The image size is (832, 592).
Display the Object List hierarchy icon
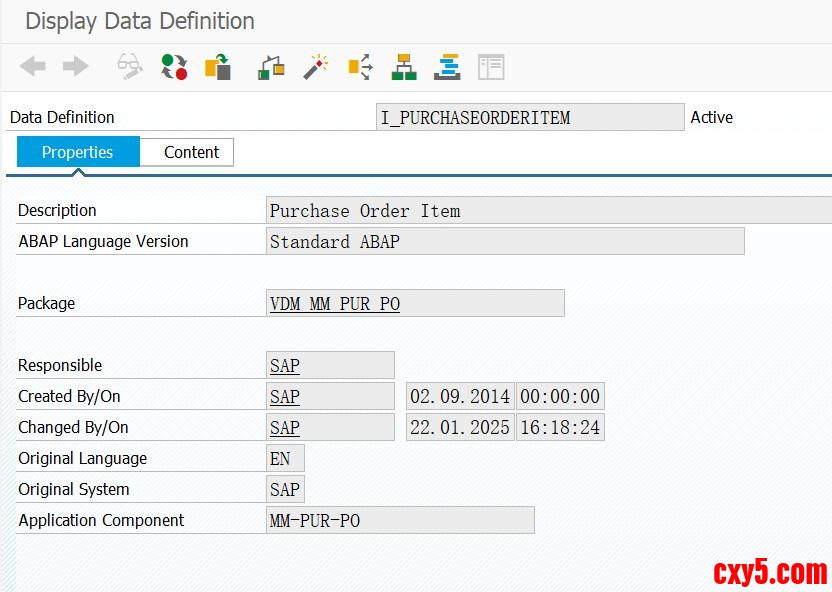pos(404,67)
